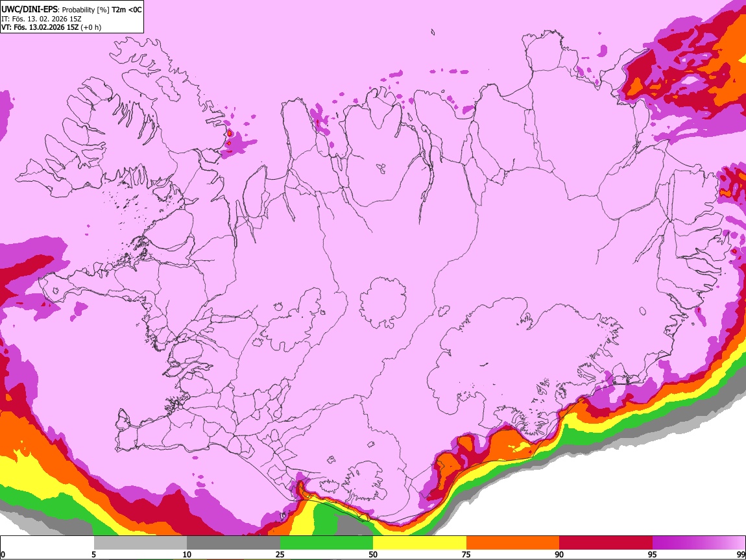Click the legend tick label '0'
The height and width of the screenshot is (560, 746).
point(3,554)
